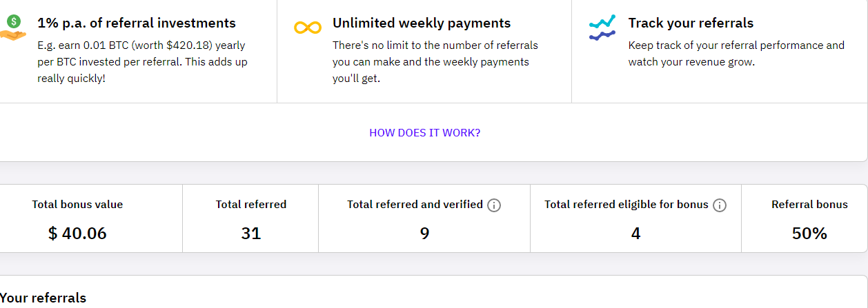Click the 'Your referrals' section heading
Viewport: 868px width, 308px height.
point(43,298)
